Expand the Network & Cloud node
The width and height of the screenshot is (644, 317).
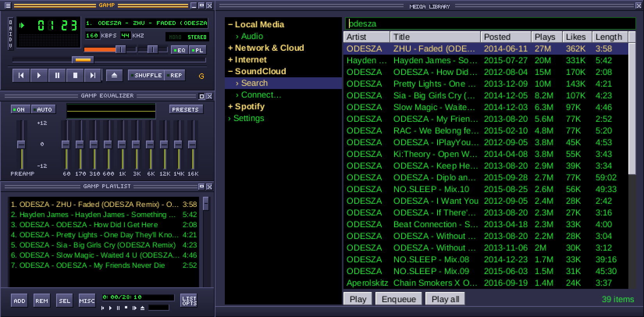coord(230,48)
